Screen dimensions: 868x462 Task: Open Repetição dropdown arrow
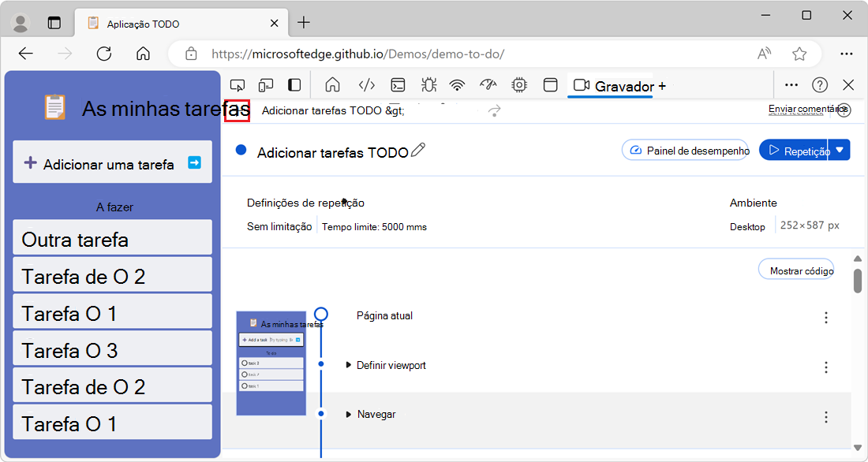pyautogui.click(x=840, y=151)
